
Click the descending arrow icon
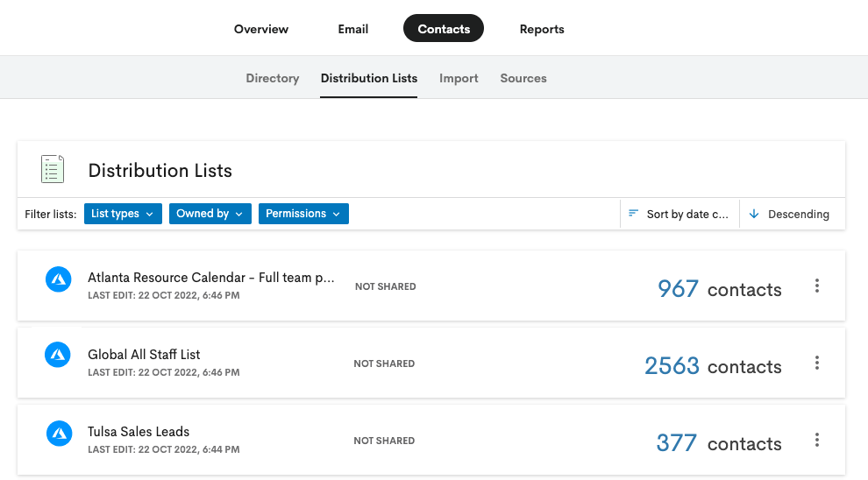tap(754, 214)
